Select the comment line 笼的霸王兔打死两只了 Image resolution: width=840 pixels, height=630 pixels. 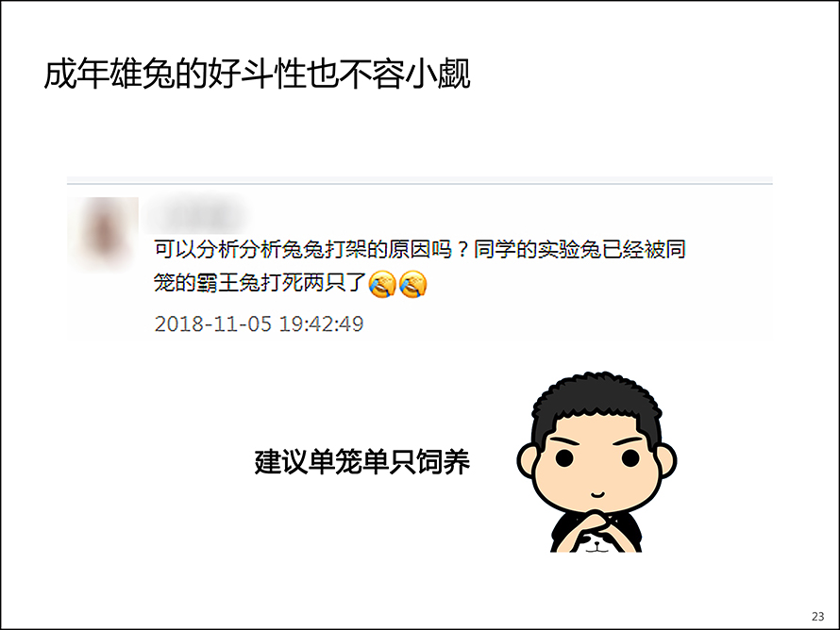(260, 283)
